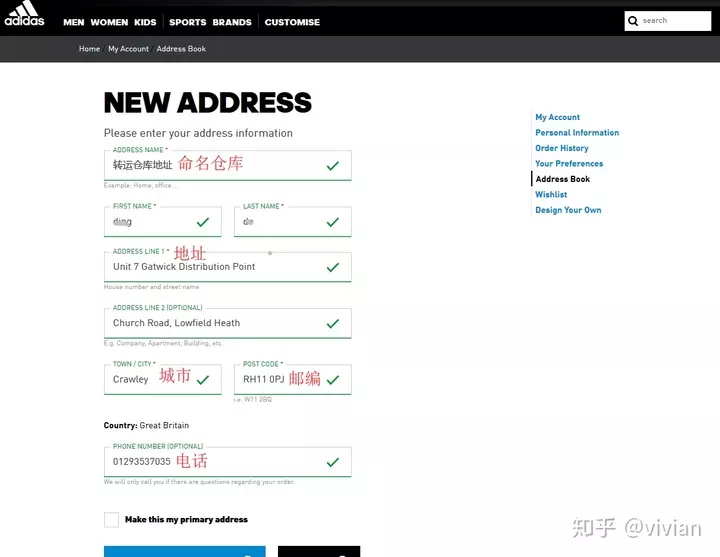Click the black button at form bottom
The width and height of the screenshot is (720, 557).
[x=319, y=551]
